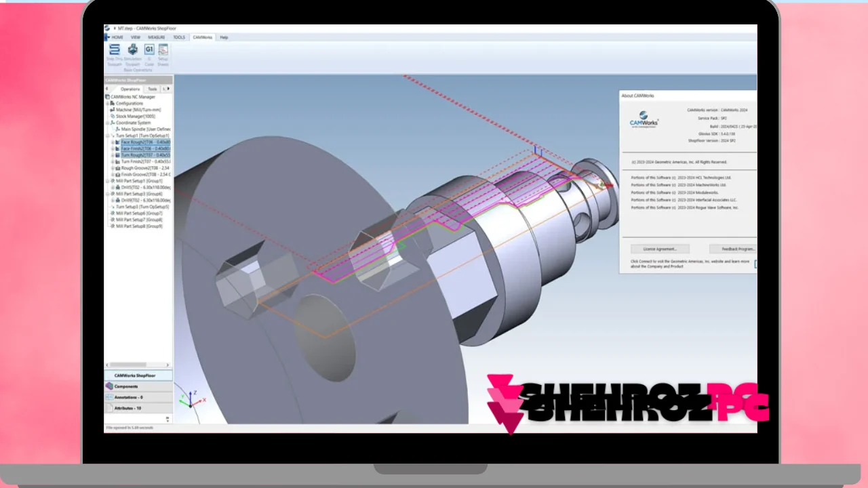Open the Help ribbon tab
The image size is (868, 488).
tap(224, 37)
